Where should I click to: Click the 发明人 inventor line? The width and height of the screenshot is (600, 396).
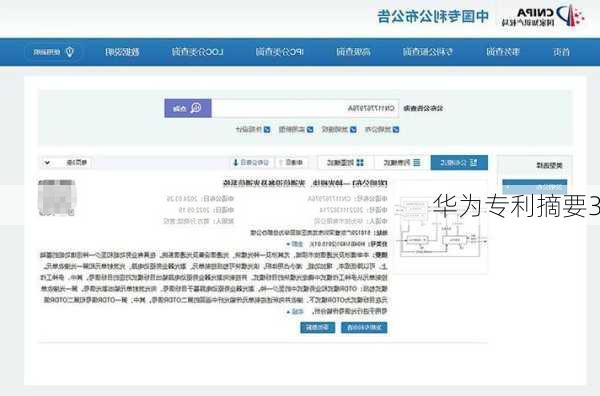199,221
